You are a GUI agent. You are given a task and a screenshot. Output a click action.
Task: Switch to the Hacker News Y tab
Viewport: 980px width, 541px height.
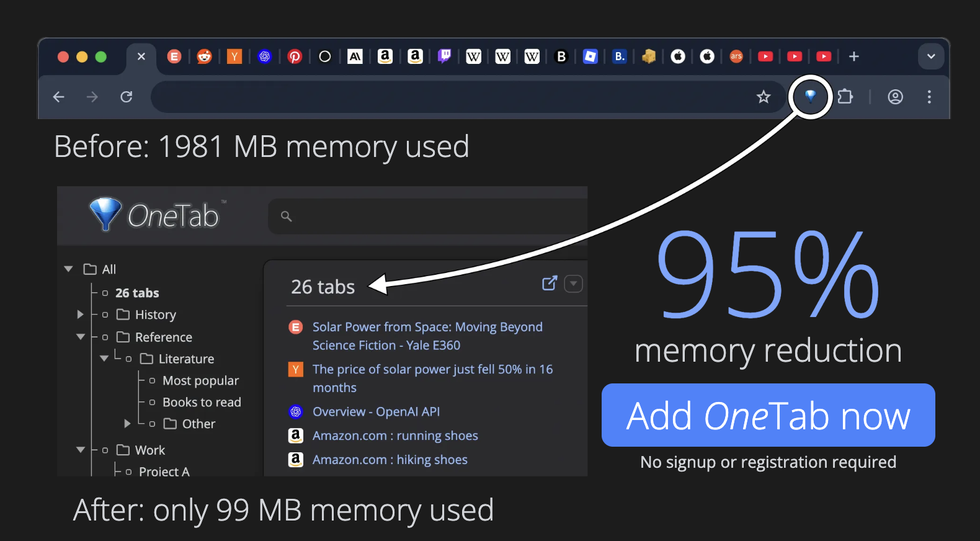[234, 56]
